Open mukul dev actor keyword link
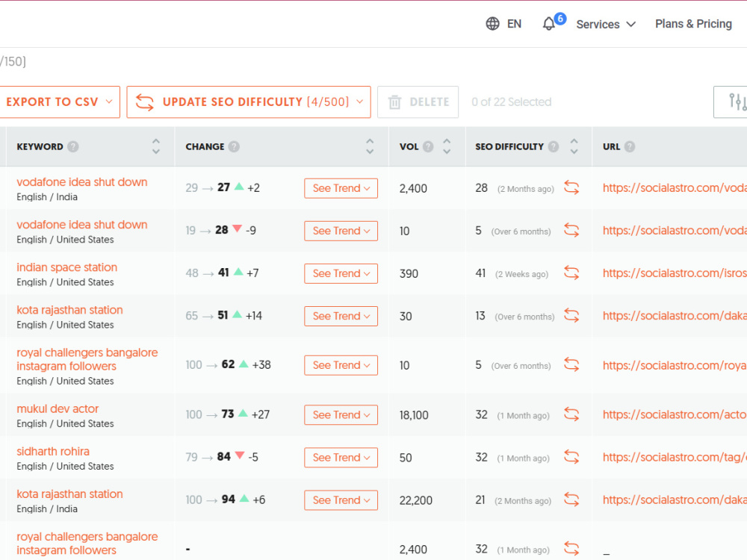 point(58,408)
